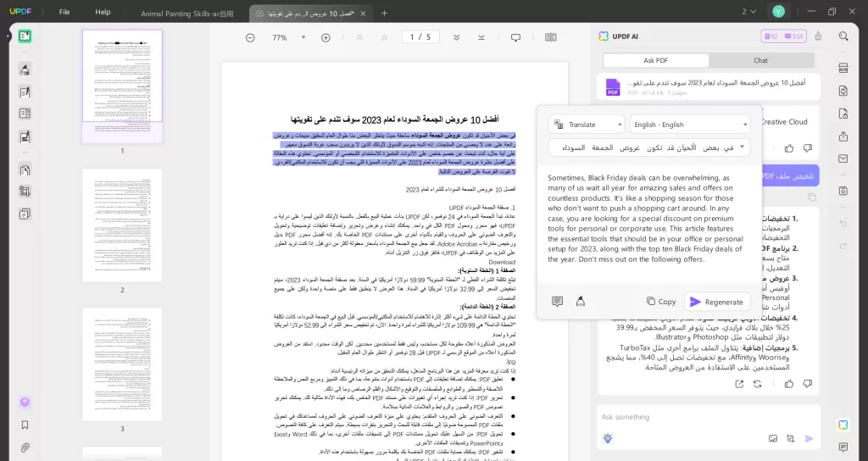The height and width of the screenshot is (461, 868).
Task: Toggle the comments panel icon at bottom right
Action: tap(843, 447)
